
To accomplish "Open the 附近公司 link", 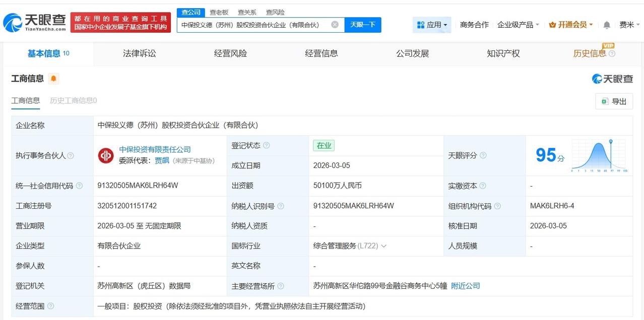I will [465, 285].
